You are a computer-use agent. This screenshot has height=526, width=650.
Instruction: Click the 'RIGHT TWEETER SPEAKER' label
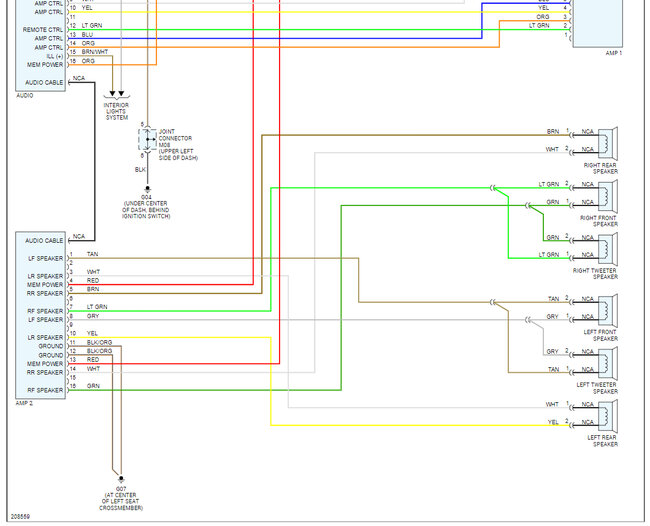595,274
